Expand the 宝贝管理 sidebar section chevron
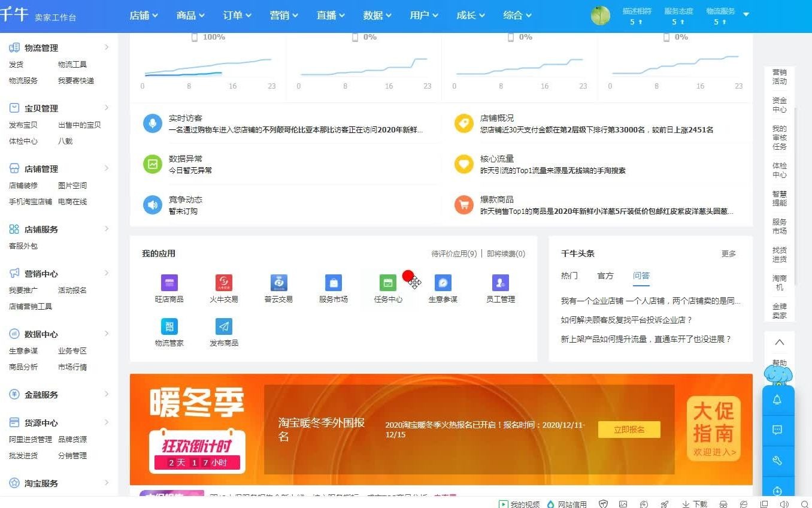This screenshot has height=508, width=812. click(x=107, y=108)
